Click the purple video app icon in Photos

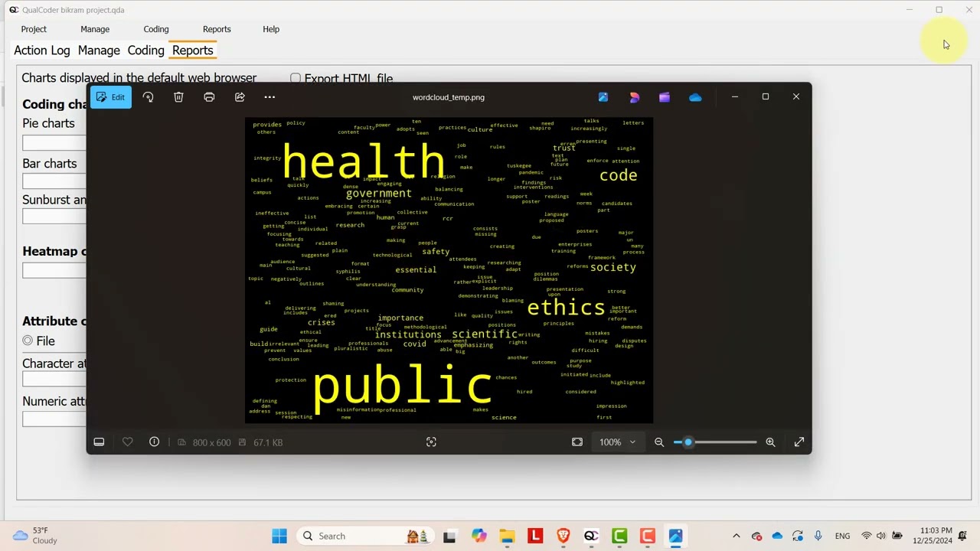tap(665, 97)
